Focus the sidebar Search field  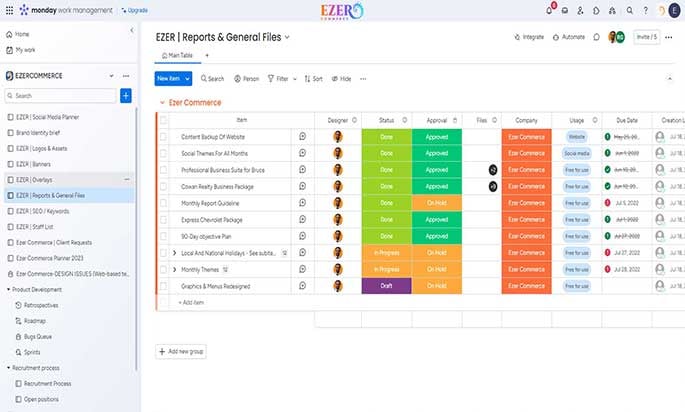[61, 96]
